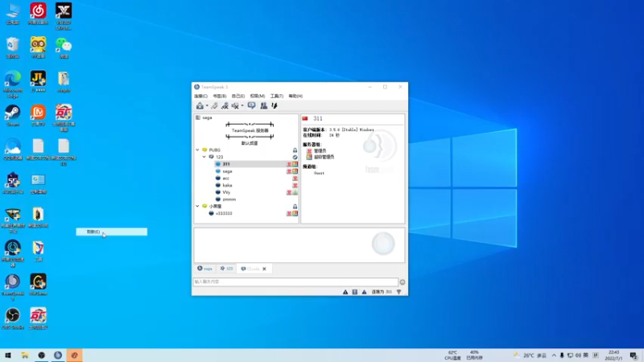Click user saga's red admin badge
The height and width of the screenshot is (362, 644).
(289, 171)
